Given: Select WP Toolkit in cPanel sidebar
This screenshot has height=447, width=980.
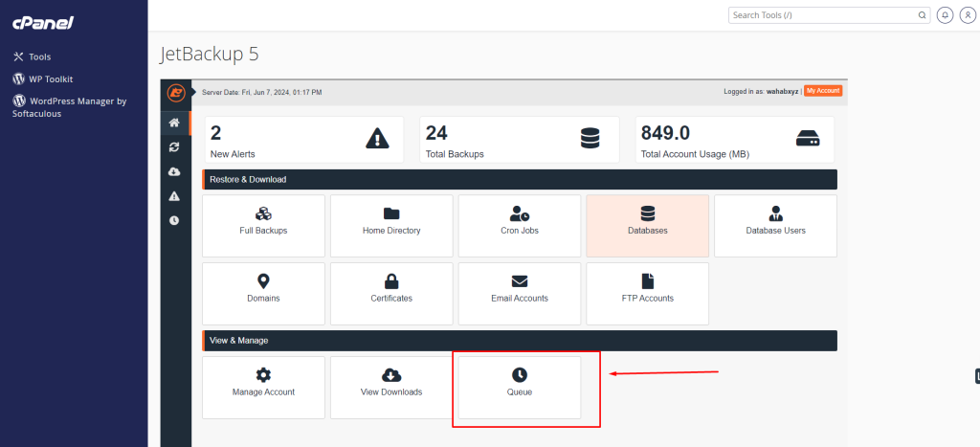Looking at the screenshot, I should 51,78.
